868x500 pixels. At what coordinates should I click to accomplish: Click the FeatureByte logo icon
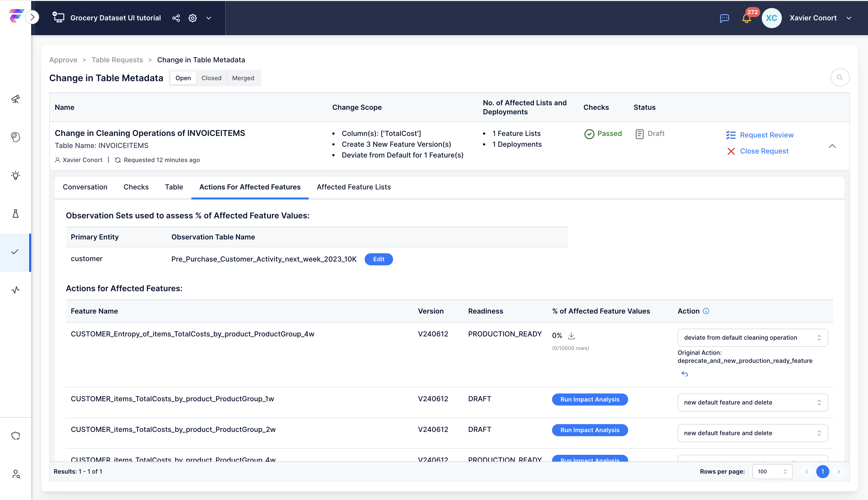[x=16, y=16]
